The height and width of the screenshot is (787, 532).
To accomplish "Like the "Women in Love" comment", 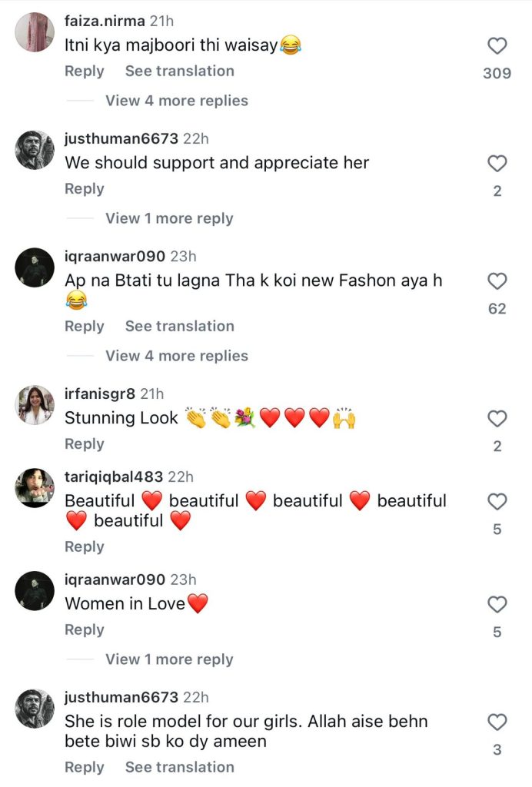I will 497,604.
